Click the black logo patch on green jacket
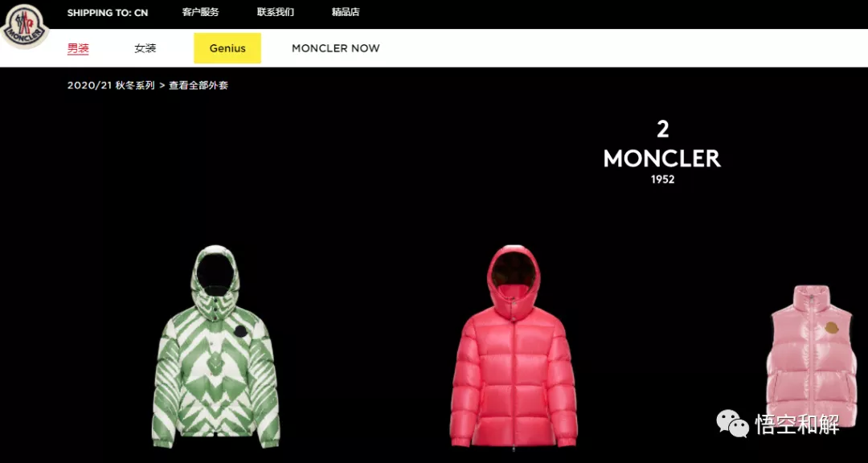The image size is (868, 463). tap(241, 331)
